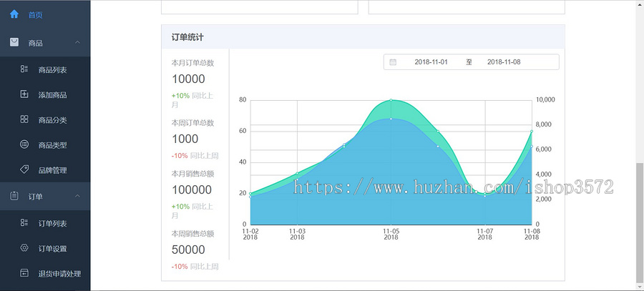
Task: Click the 本月销售总额 label
Action: click(192, 174)
